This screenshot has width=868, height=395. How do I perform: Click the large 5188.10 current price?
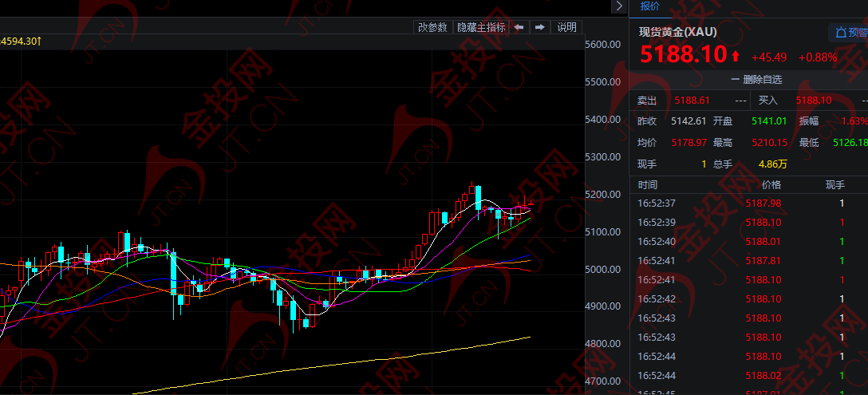[x=683, y=55]
